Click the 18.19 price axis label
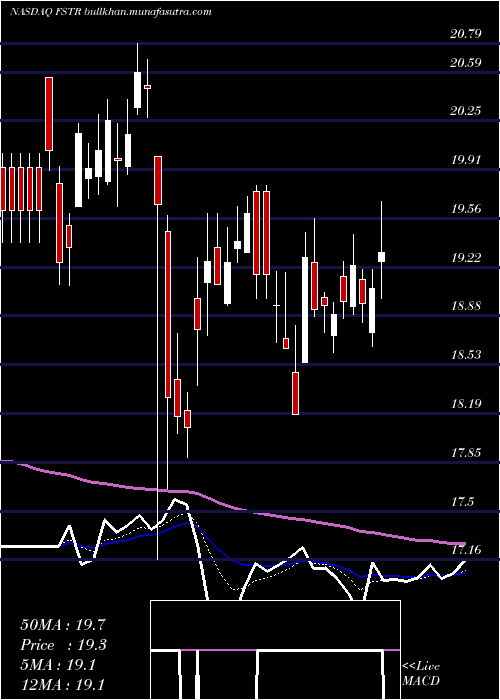The height and width of the screenshot is (700, 500). [x=466, y=404]
